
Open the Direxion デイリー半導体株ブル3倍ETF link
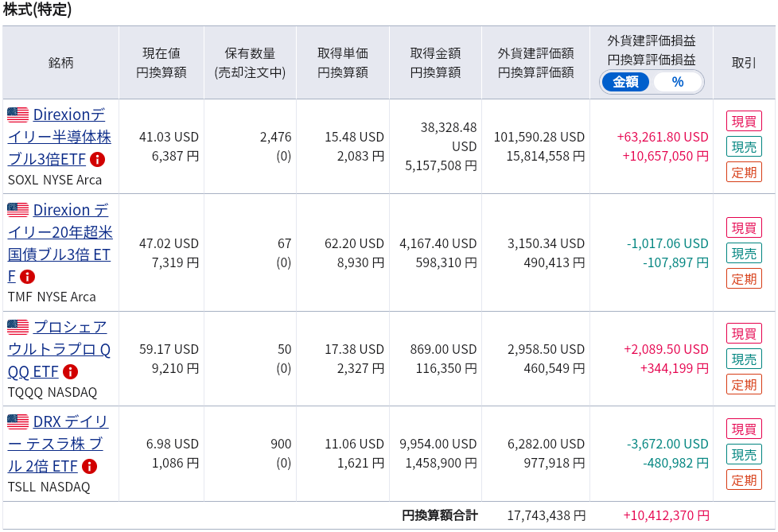point(60,137)
